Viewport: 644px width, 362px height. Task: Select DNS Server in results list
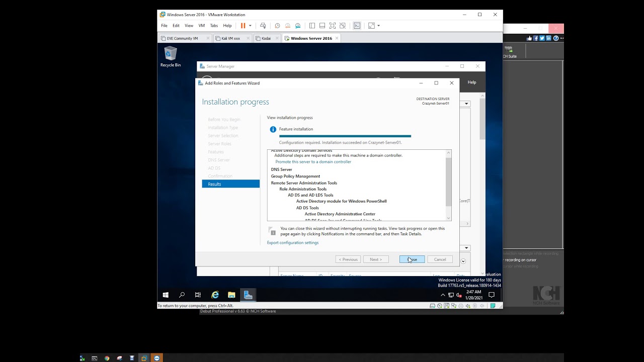pyautogui.click(x=282, y=169)
